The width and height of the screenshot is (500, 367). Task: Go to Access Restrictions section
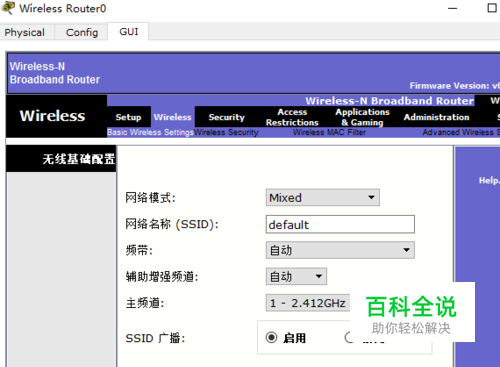coord(292,117)
